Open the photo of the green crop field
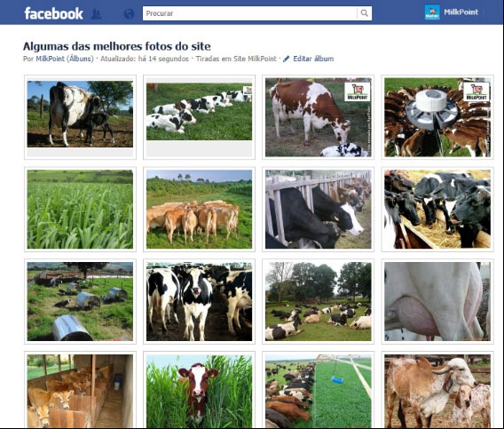This screenshot has width=504, height=429. tap(80, 210)
